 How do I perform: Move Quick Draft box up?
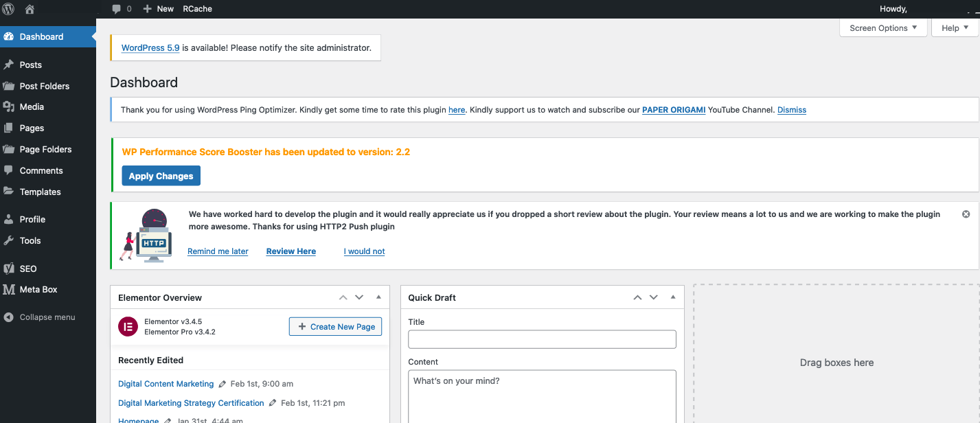coord(637,297)
